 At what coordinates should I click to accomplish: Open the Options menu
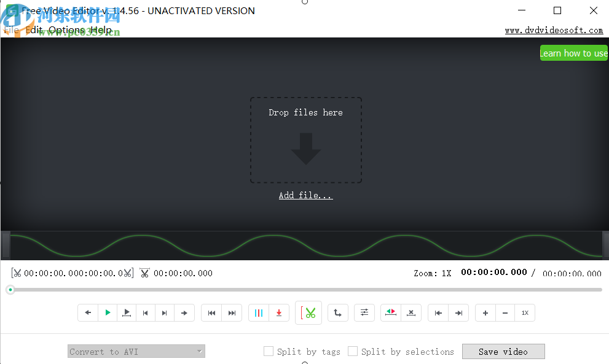tap(66, 30)
